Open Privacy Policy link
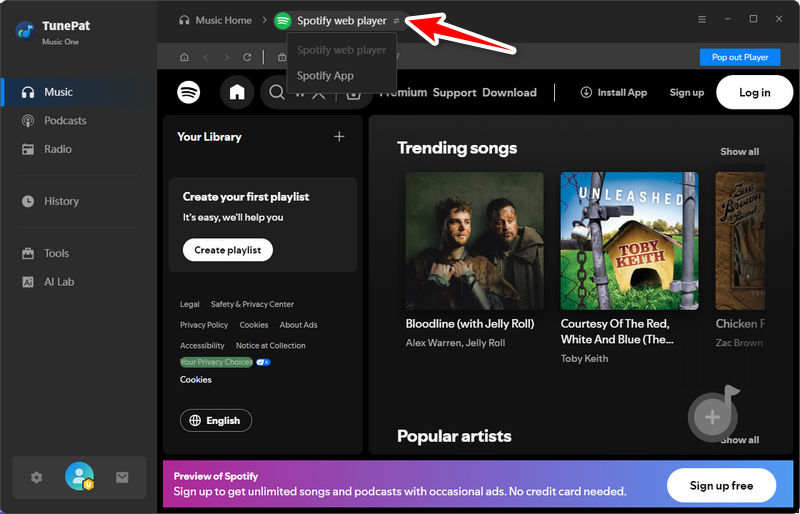Screen dimensions: 800x514 (204, 325)
